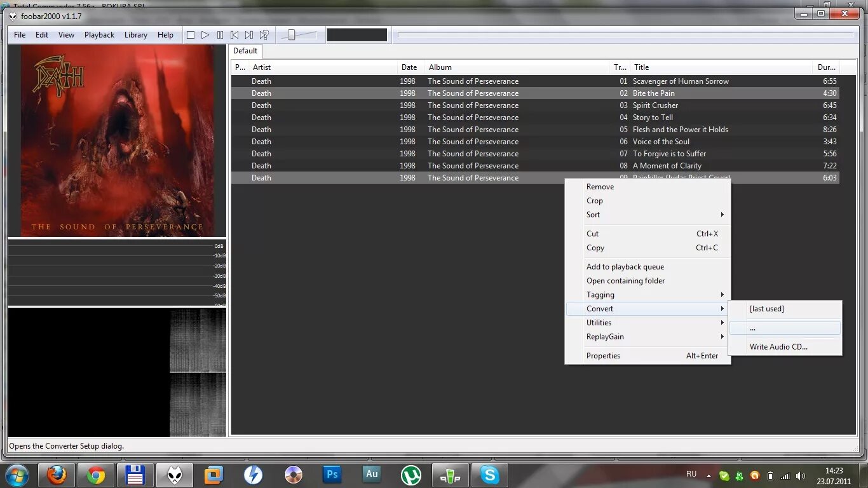868x488 pixels.
Task: Click the seek bar in the toolbar
Action: click(x=626, y=35)
